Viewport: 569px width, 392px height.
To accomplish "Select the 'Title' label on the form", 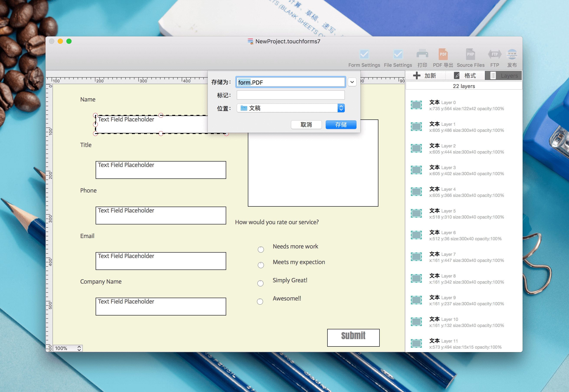I will [x=86, y=145].
